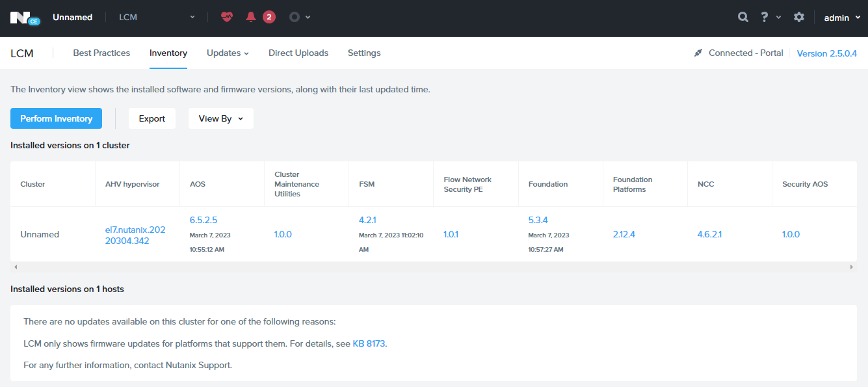Open the cluster health heart icon
Screen dimensions: 868x387
click(226, 17)
